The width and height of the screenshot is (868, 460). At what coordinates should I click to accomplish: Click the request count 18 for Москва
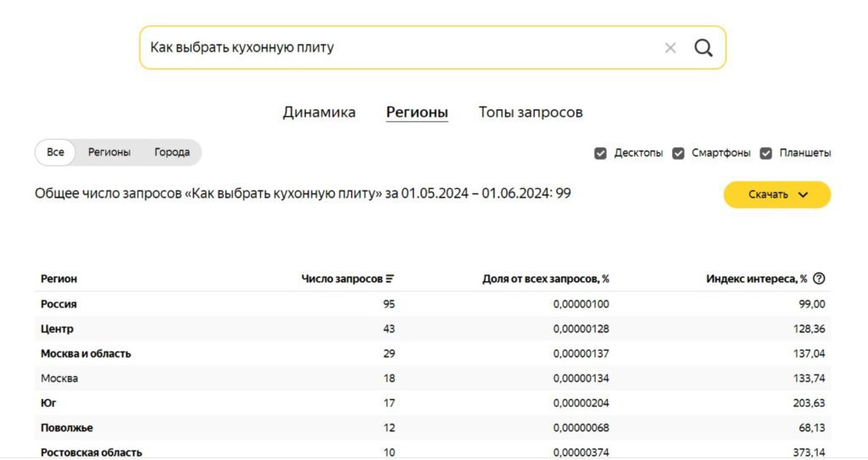388,378
